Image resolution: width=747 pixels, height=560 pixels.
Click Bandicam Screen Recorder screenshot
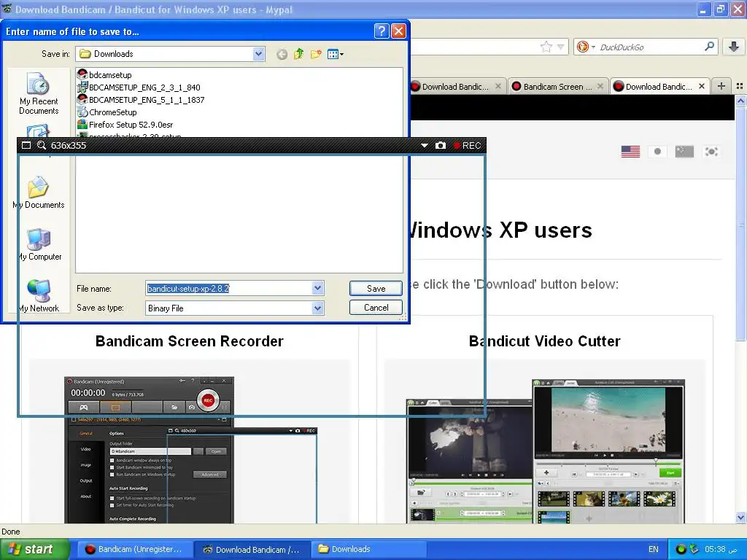click(190, 450)
